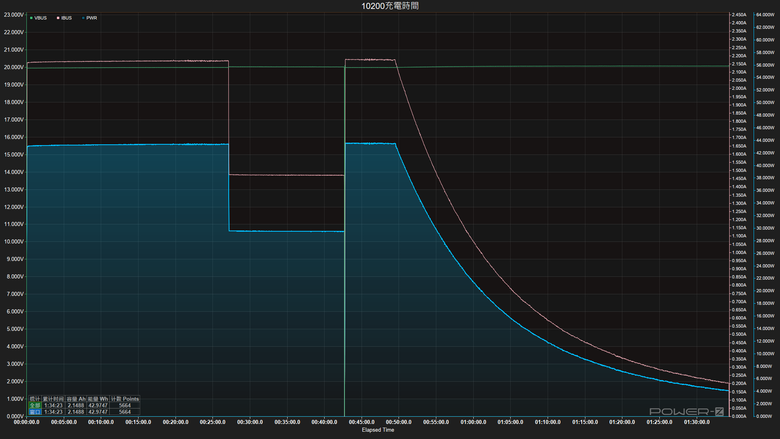Select the blue 窗口 row label in stats table
The image size is (780, 439).
[x=35, y=412]
